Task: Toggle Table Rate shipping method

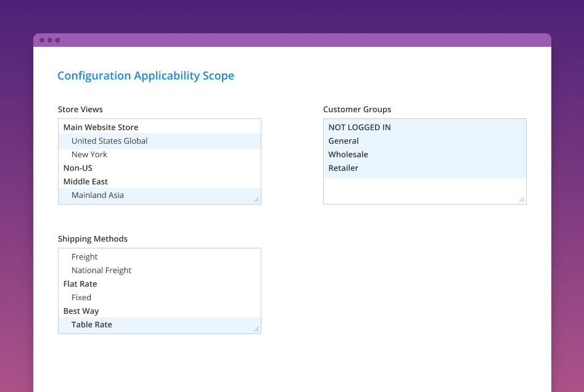Action: [x=92, y=325]
